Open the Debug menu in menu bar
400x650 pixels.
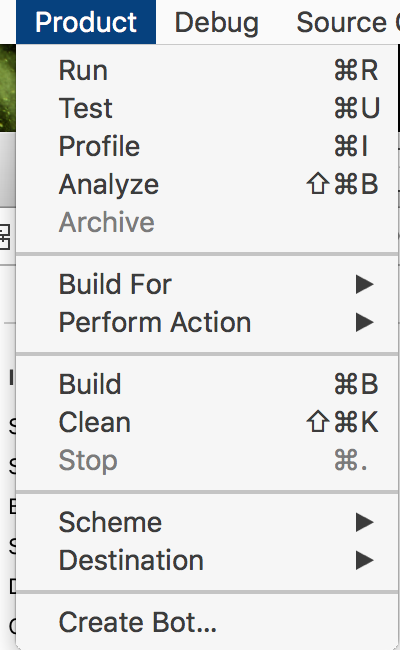point(217,22)
